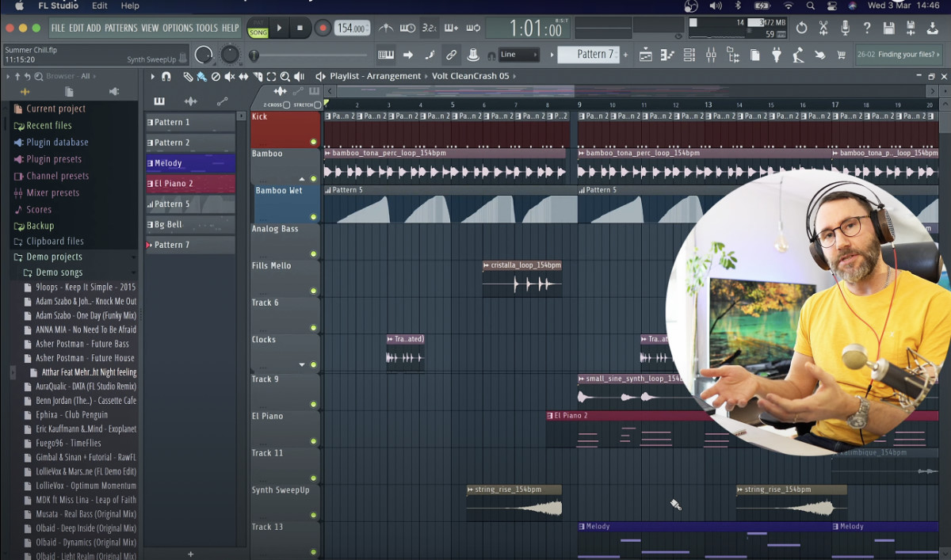Click the Undo history icon
951x560 pixels.
pos(801,28)
